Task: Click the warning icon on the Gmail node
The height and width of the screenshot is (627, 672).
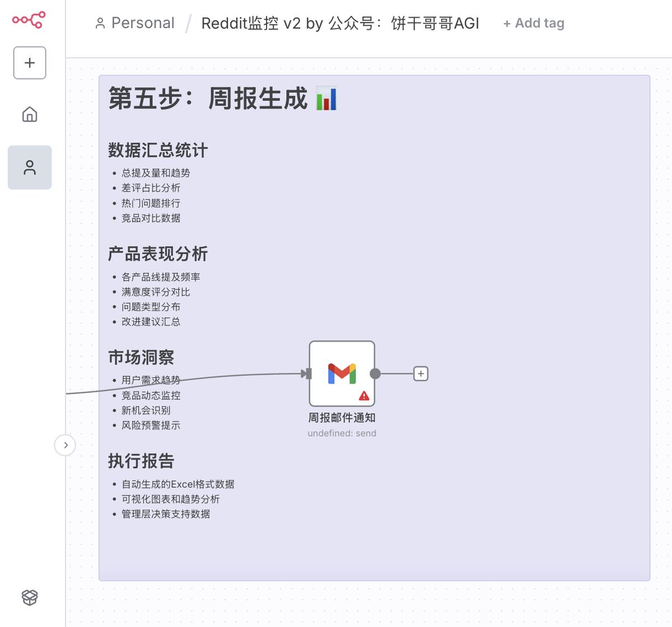Action: pyautogui.click(x=363, y=396)
